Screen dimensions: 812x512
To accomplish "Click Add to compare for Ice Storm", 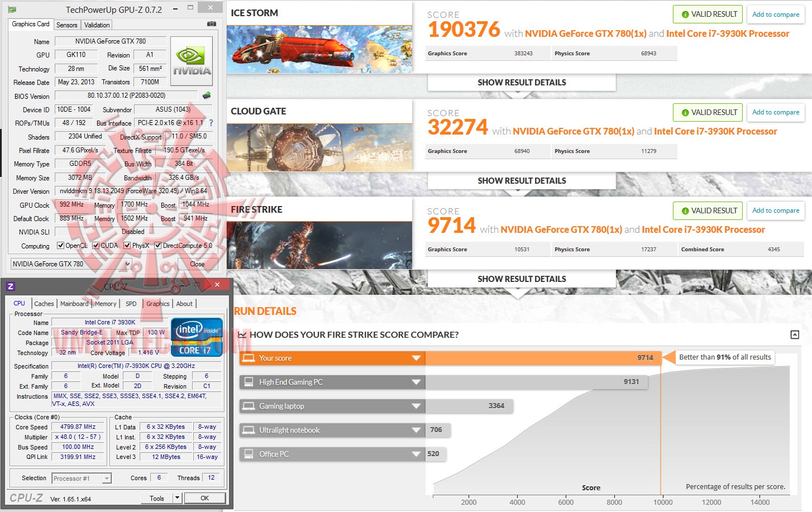I will [776, 15].
